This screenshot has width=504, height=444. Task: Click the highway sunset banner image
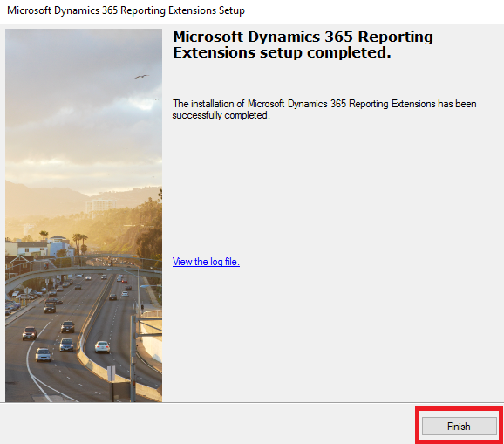[84, 215]
